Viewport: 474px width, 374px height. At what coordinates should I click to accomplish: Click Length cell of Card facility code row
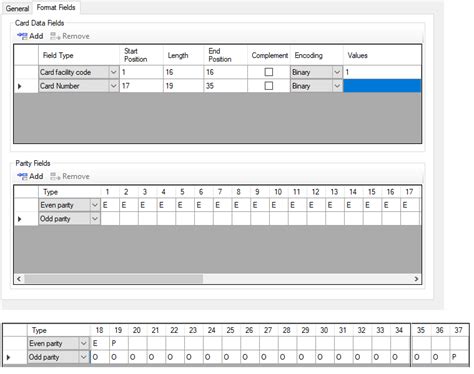[x=183, y=72]
